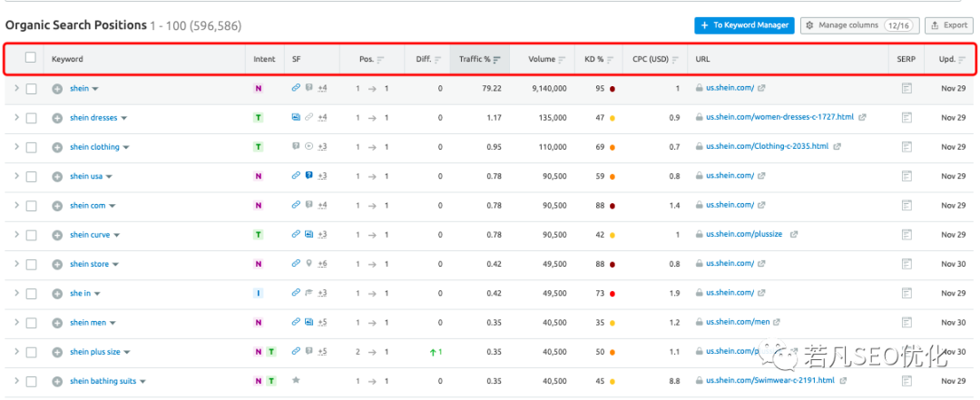Expand the shein keyword row chevron
980x400 pixels.
pyautogui.click(x=16, y=89)
